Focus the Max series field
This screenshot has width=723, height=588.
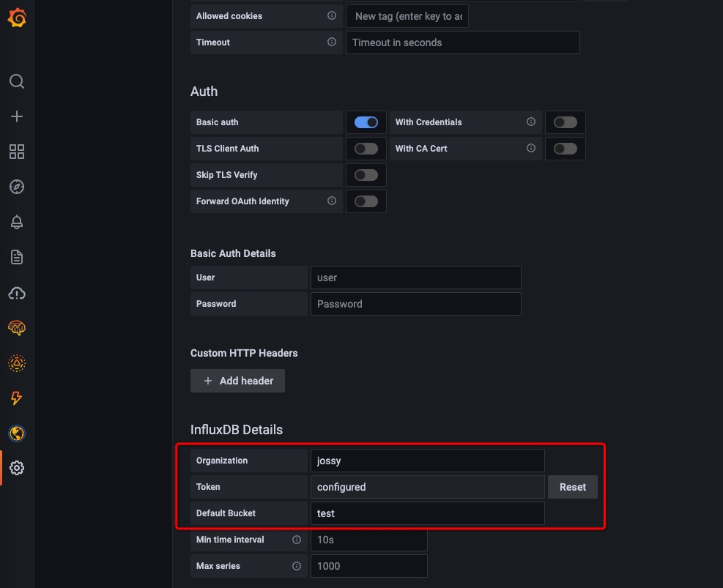[x=369, y=566]
